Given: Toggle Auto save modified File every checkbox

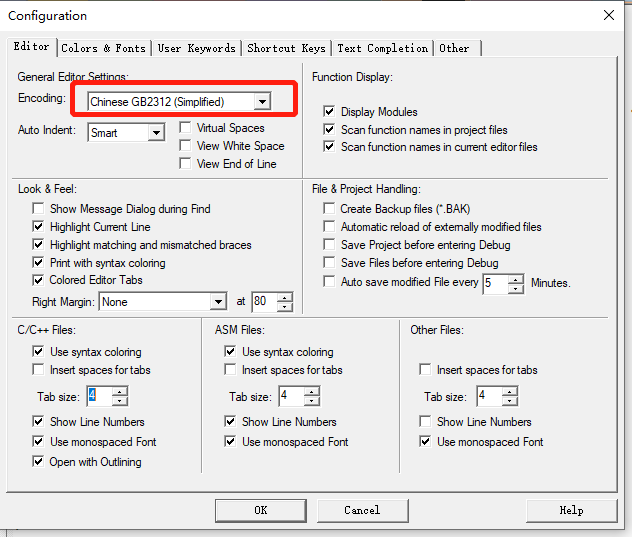Looking at the screenshot, I should [329, 281].
